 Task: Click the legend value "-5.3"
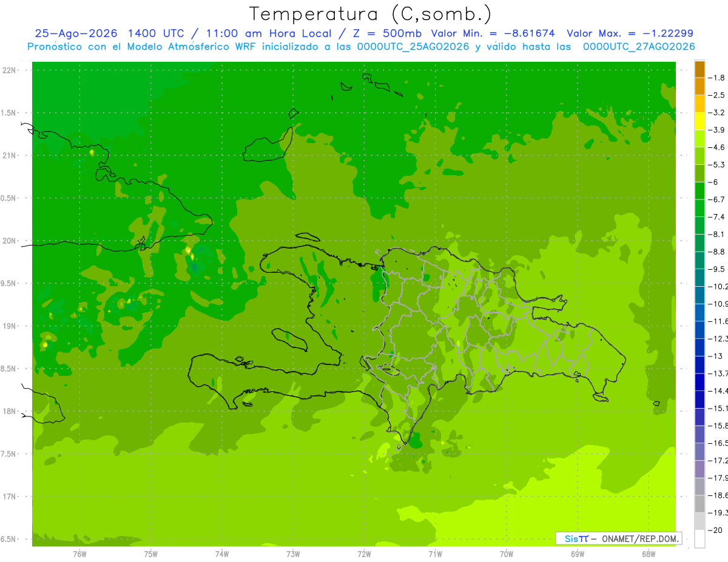(x=717, y=164)
